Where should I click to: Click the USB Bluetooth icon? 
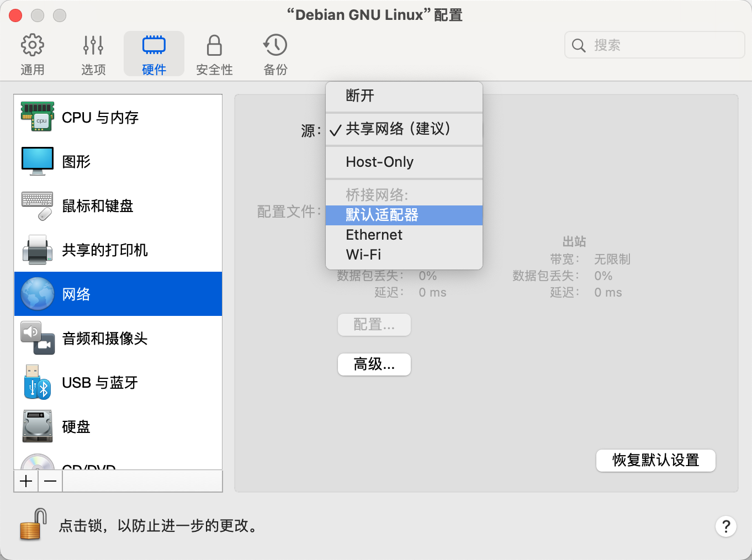coord(38,382)
